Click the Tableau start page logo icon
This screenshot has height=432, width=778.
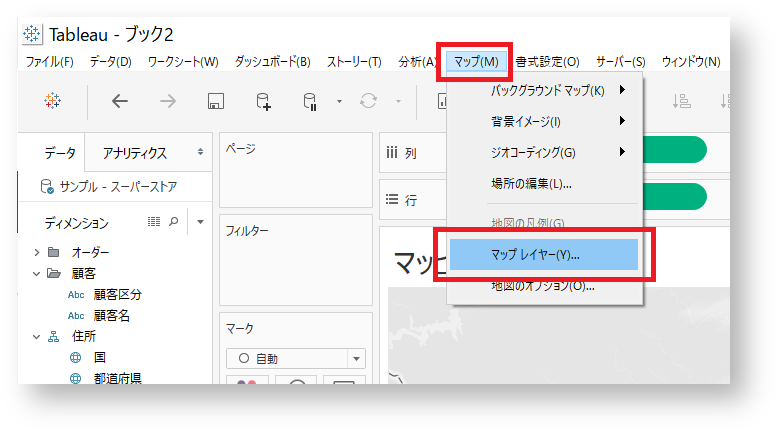point(53,101)
